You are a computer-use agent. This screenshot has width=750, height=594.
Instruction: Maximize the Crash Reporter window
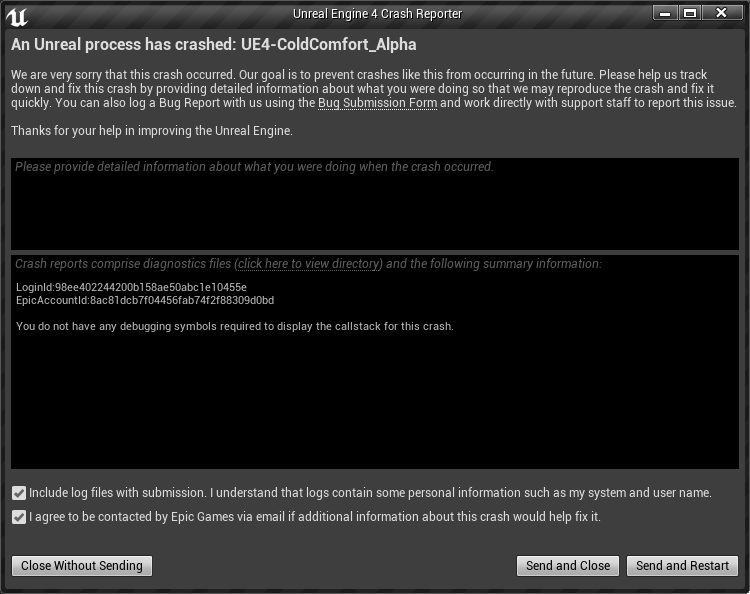tap(690, 13)
